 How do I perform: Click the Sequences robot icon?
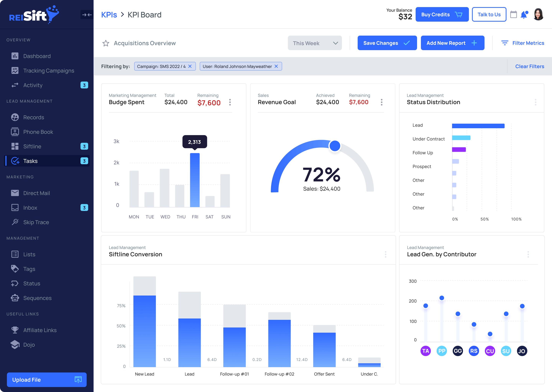[15, 298]
